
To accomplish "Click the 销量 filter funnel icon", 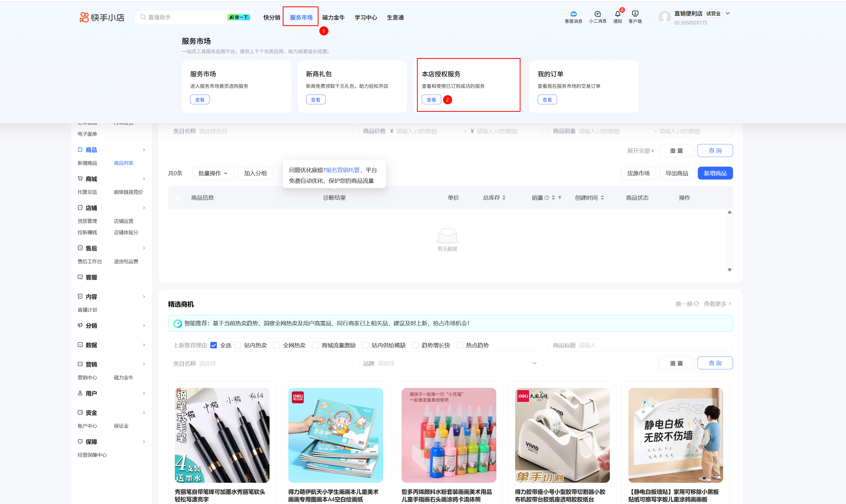I will [560, 198].
